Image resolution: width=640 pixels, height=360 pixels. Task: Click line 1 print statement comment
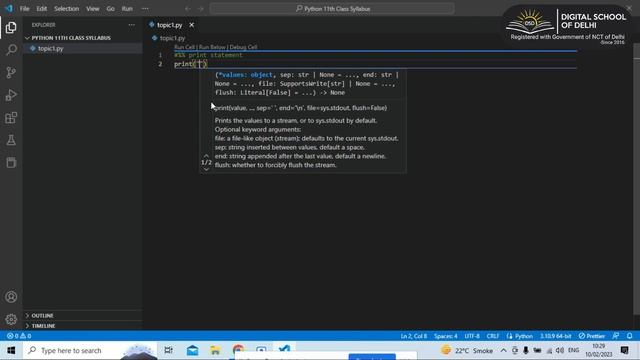pyautogui.click(x=208, y=55)
